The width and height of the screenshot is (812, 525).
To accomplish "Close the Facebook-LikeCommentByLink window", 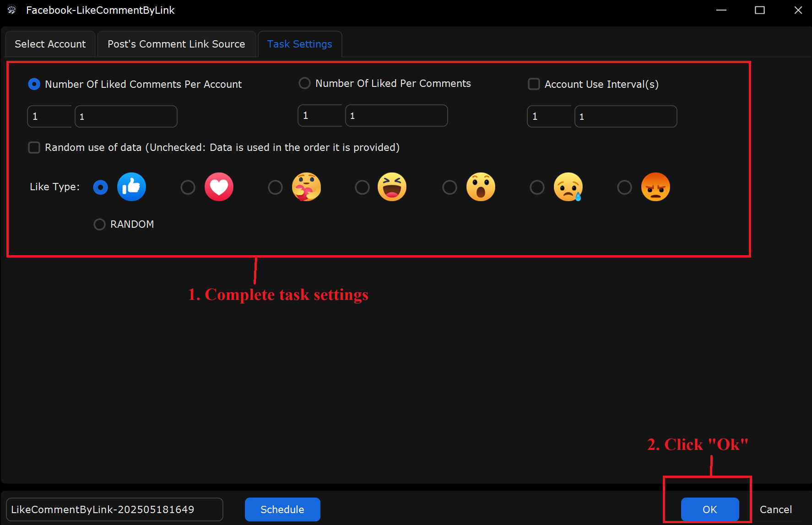I will 798,10.
